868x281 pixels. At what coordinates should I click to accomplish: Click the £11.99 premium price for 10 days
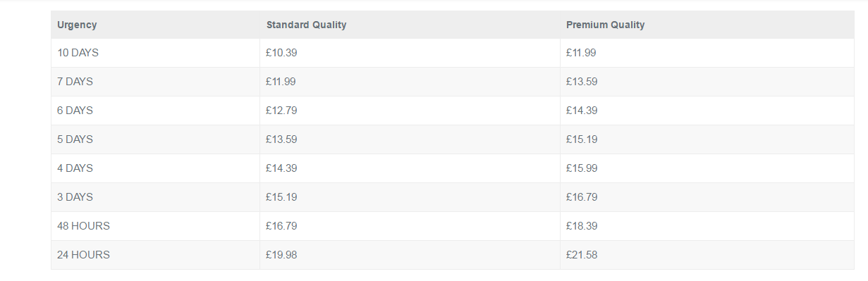[x=582, y=53]
